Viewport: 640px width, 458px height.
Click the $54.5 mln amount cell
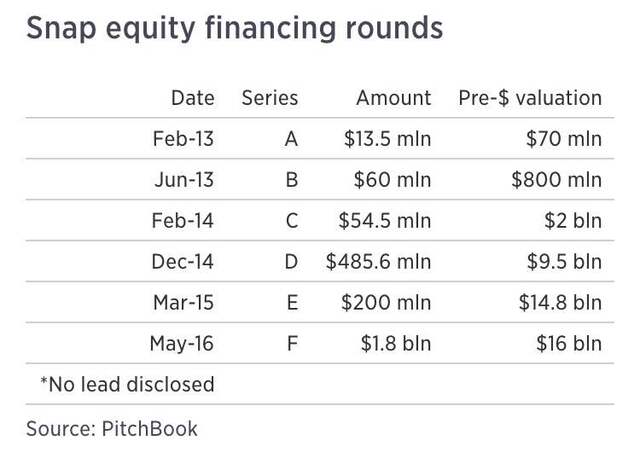click(x=384, y=221)
